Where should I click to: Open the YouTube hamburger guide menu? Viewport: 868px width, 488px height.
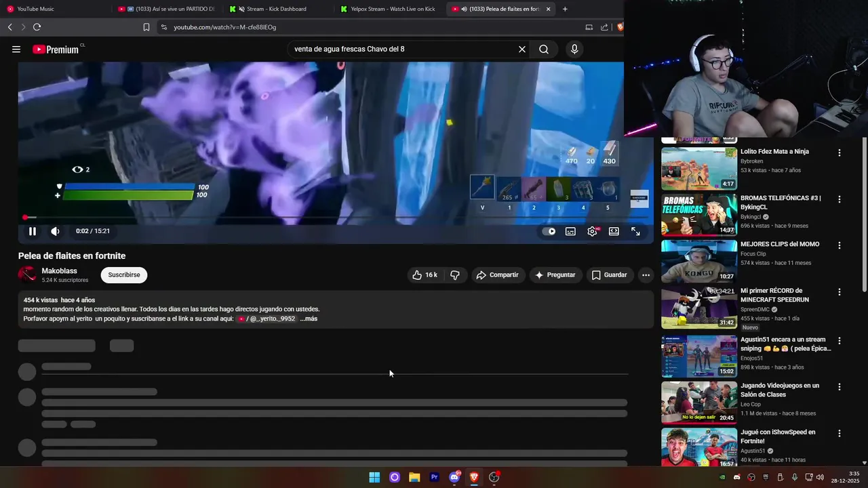(16, 49)
